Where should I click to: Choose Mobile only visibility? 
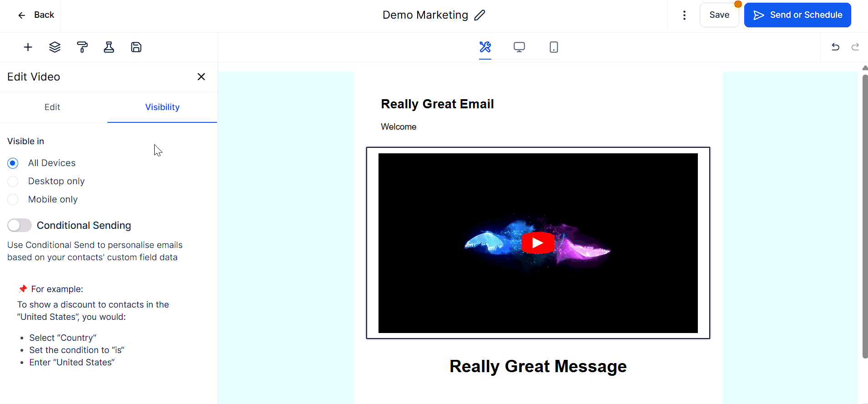13,199
